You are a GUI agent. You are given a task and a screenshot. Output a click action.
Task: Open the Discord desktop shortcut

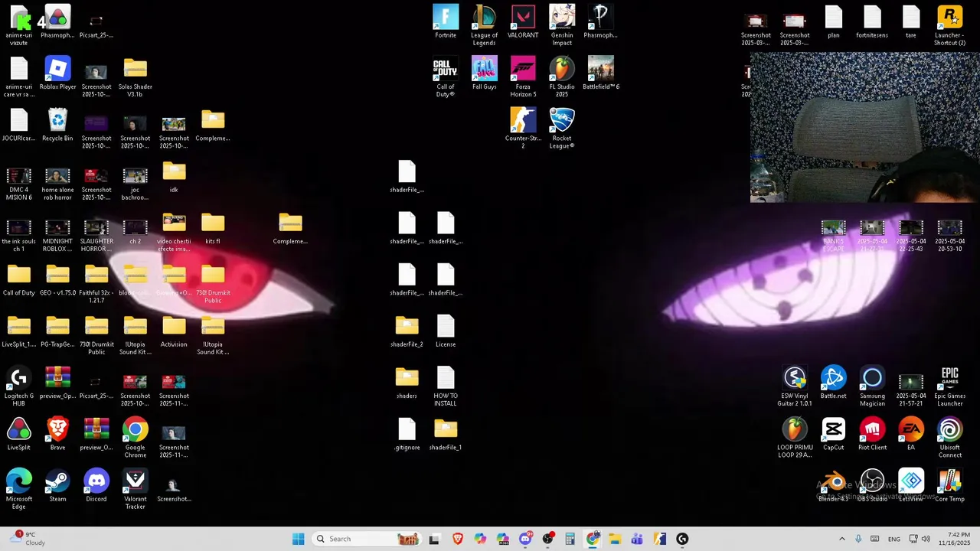click(96, 485)
